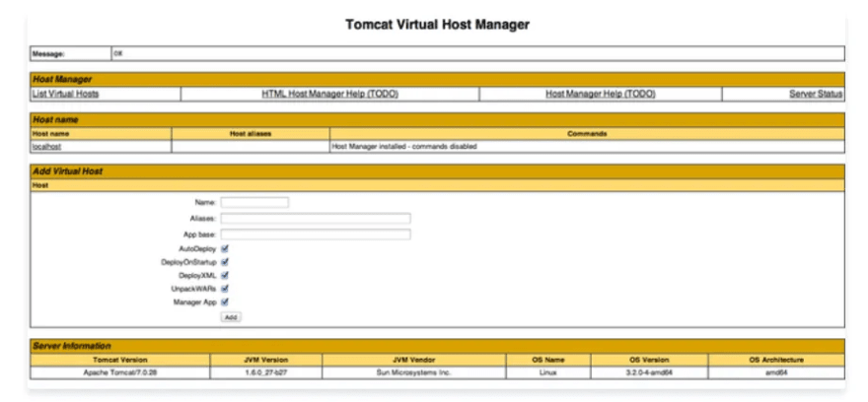Image resolution: width=868 pixels, height=402 pixels.
Task: Select the 'amd64' architecture cell
Action: point(776,372)
